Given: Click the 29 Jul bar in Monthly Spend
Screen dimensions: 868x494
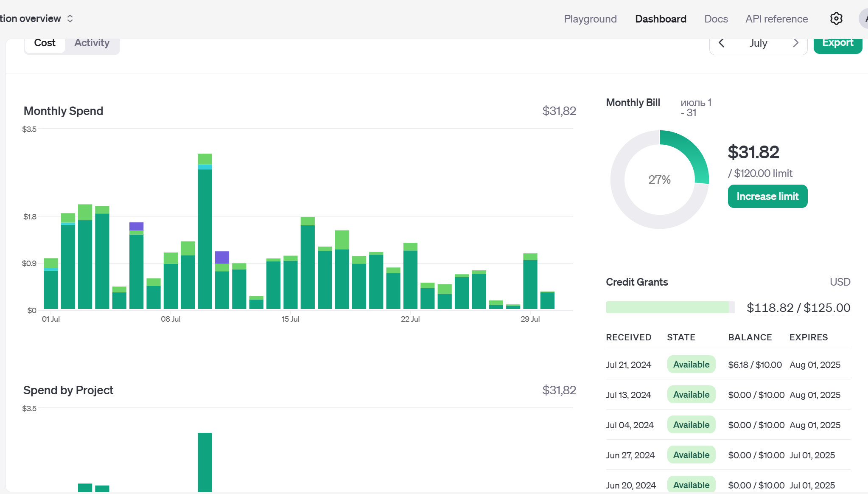Looking at the screenshot, I should click(530, 281).
